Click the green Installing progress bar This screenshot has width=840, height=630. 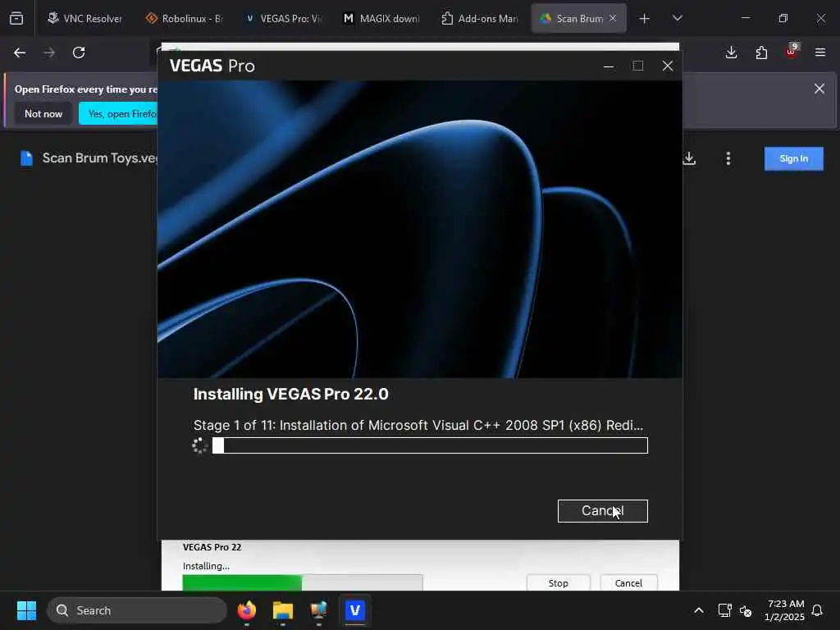[303, 582]
